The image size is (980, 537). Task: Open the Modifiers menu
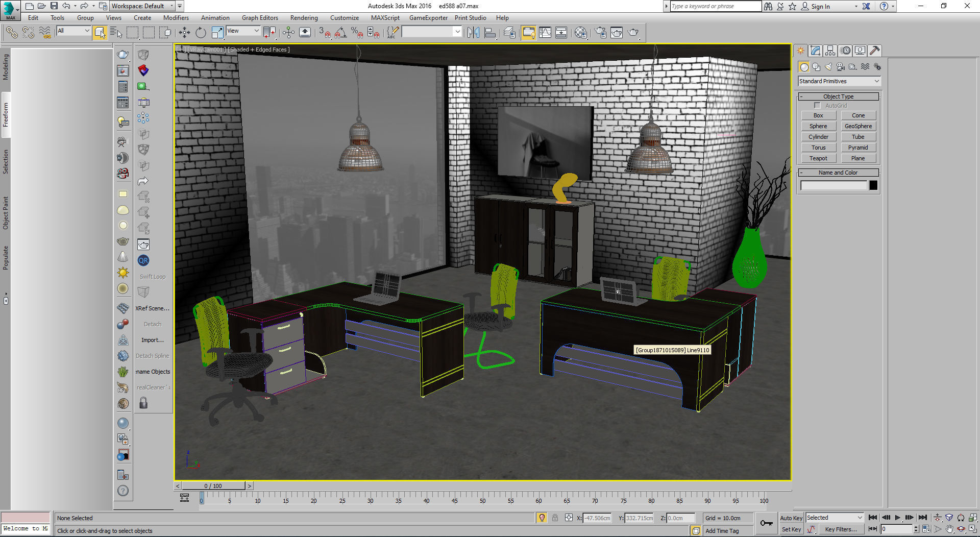(176, 18)
